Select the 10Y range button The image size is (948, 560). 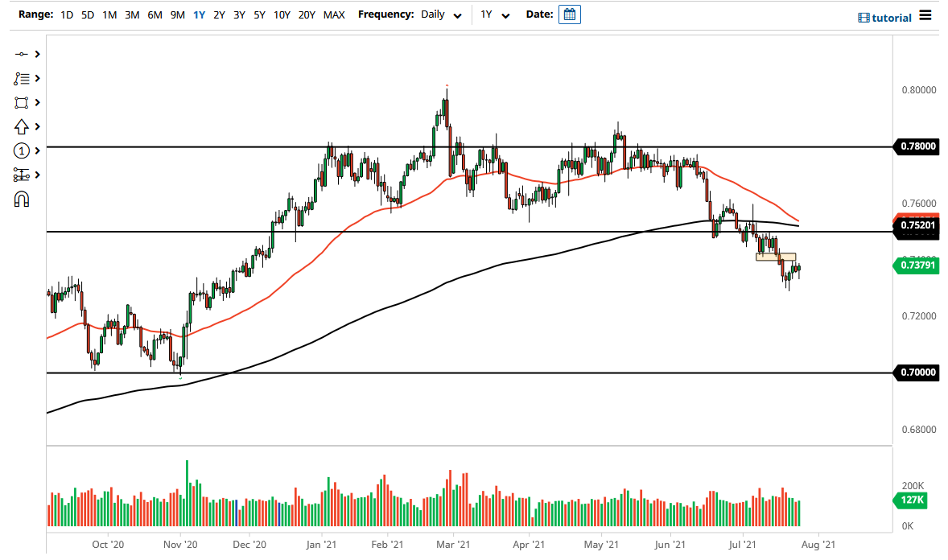(281, 14)
